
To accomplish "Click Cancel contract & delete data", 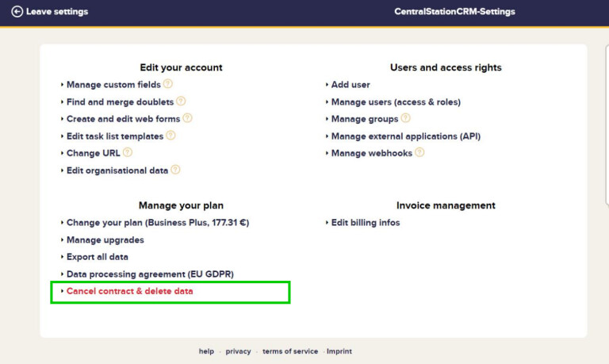I will (x=130, y=291).
